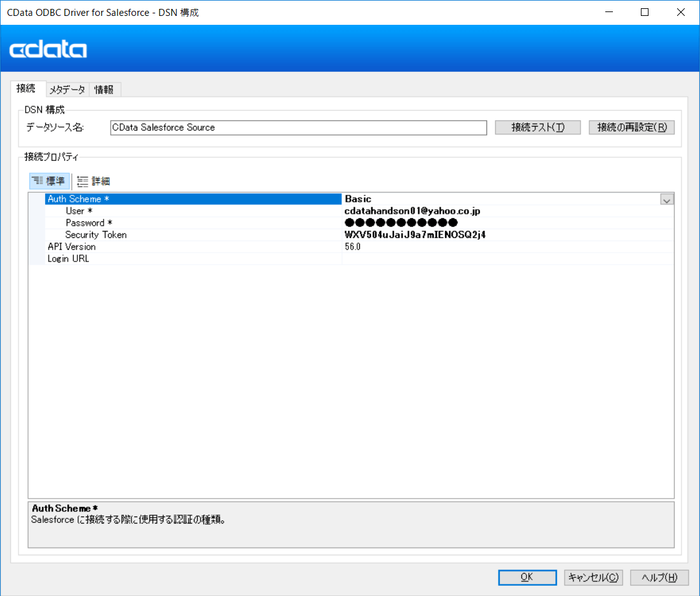Open the Auth Scheme dropdown arrow

(666, 200)
